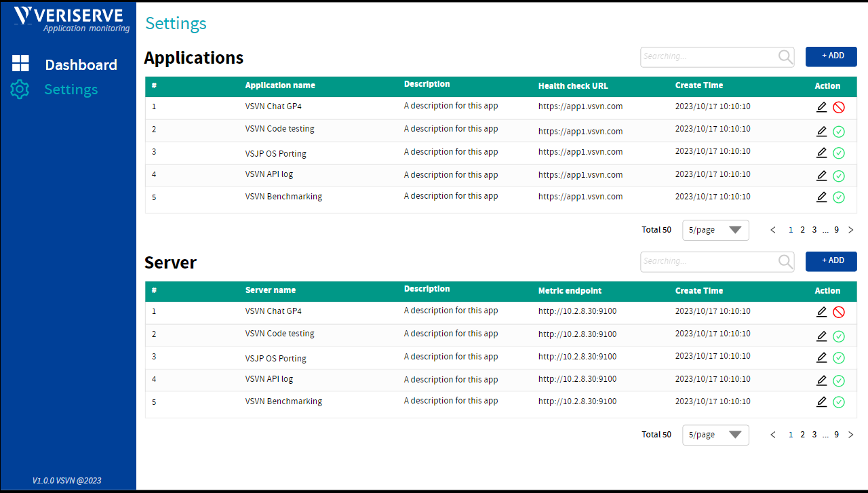Click the Settings gear icon in sidebar
The image size is (868, 493).
pyautogui.click(x=20, y=89)
